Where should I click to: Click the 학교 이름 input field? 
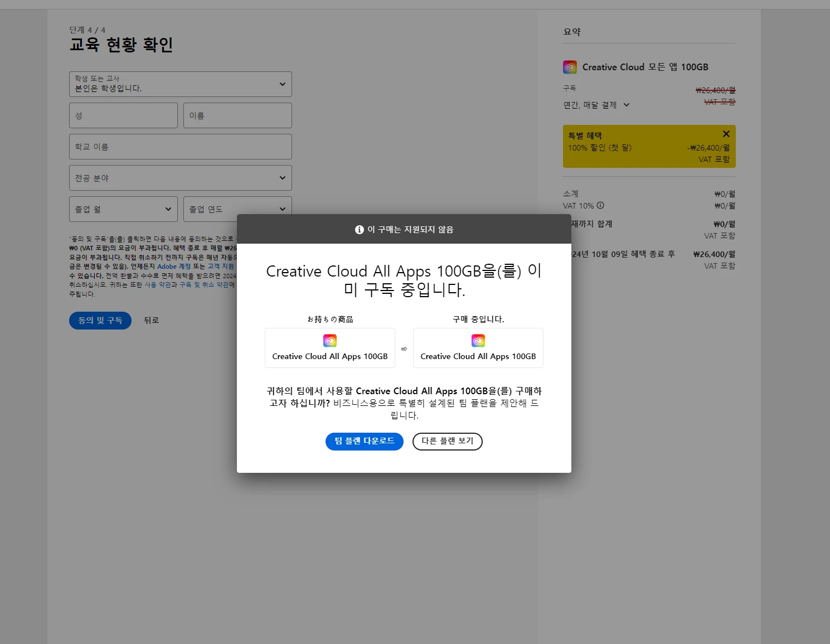click(181, 147)
